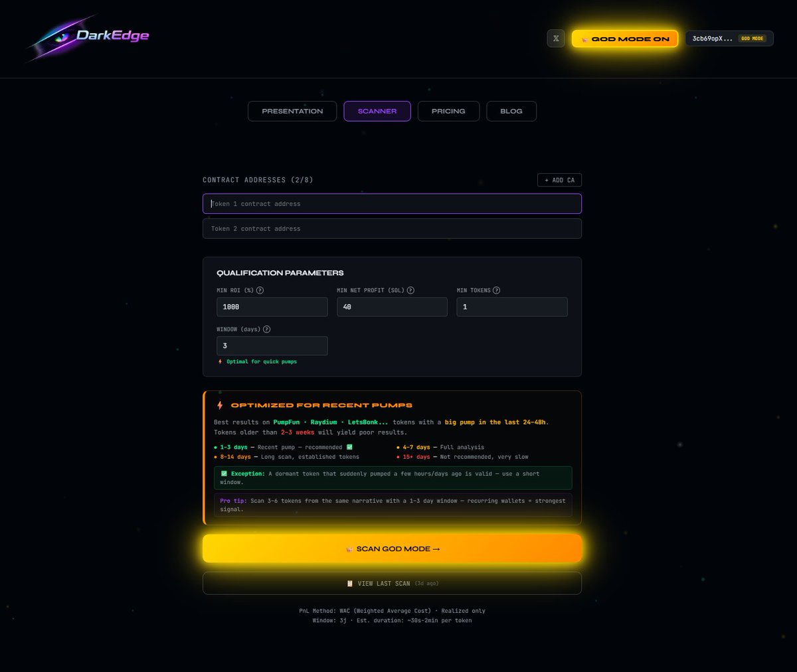Click the lightning icon beside 'Optimal for quick pumps'

221,362
